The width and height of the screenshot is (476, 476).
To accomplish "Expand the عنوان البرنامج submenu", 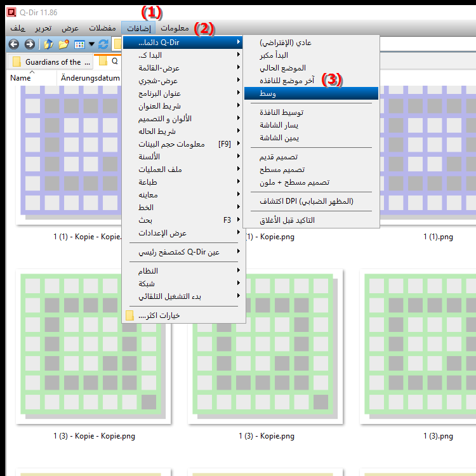I will (x=183, y=93).
